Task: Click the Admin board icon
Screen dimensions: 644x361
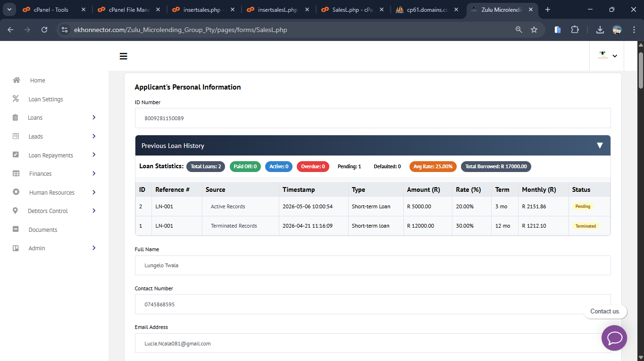Action: click(x=16, y=248)
